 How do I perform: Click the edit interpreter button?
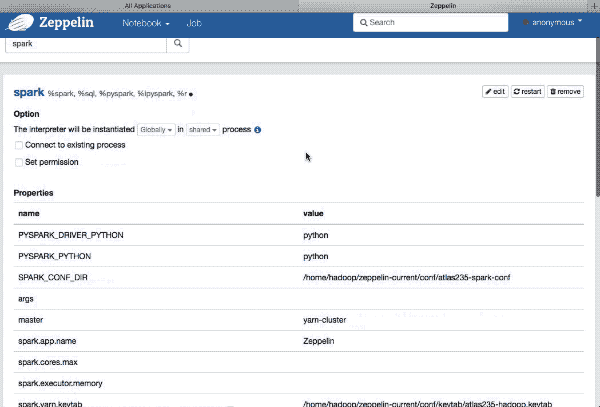(495, 92)
